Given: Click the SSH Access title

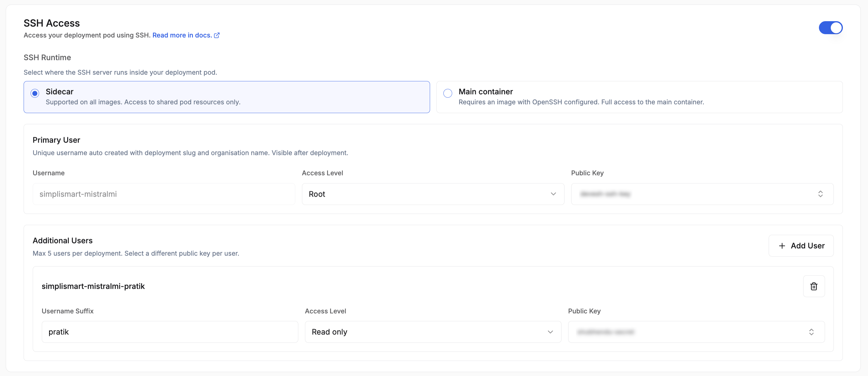Looking at the screenshot, I should [51, 23].
